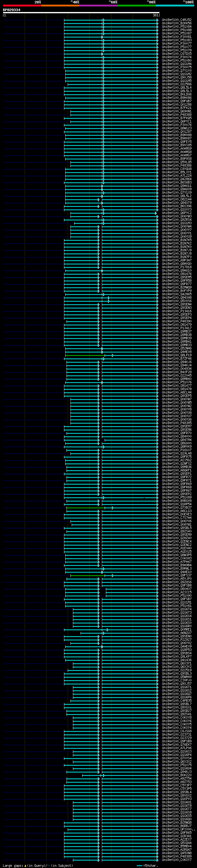Image resolution: width=197 pixels, height=868 pixels.
Task: Select the label UniRef100_O04934
Action: (x=177, y=369)
